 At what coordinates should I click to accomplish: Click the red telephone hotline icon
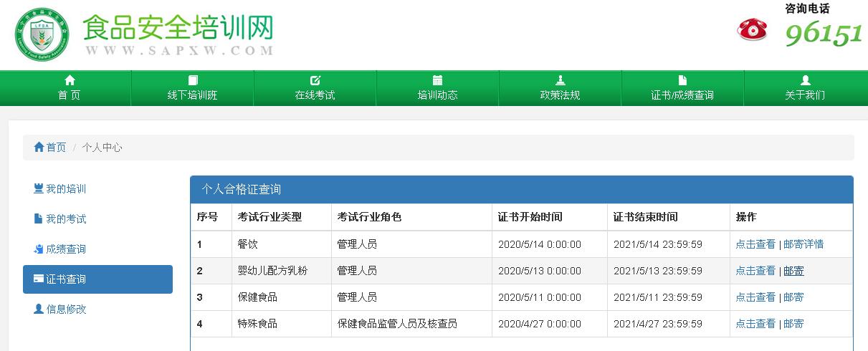[752, 29]
